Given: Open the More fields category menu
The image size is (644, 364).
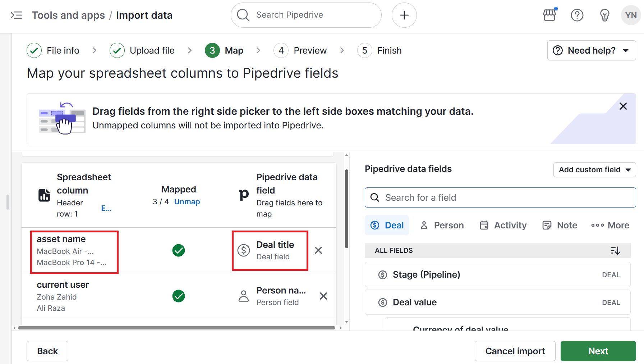Looking at the screenshot, I should pyautogui.click(x=610, y=225).
